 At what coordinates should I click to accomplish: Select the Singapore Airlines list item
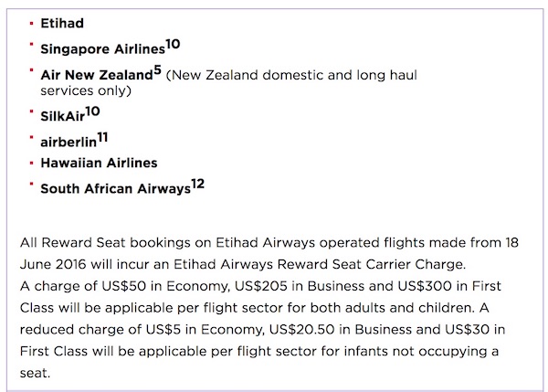pyautogui.click(x=102, y=49)
